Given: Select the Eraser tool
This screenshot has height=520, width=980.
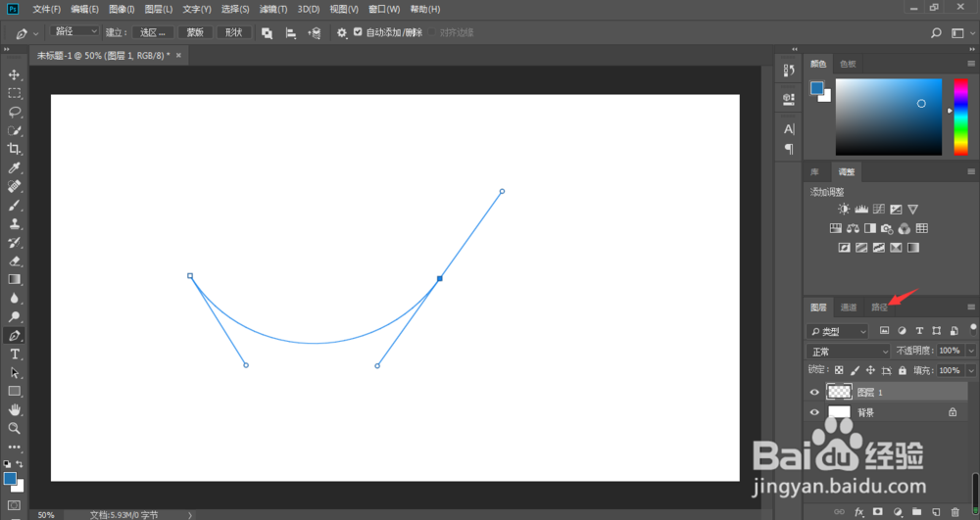Looking at the screenshot, I should (15, 260).
